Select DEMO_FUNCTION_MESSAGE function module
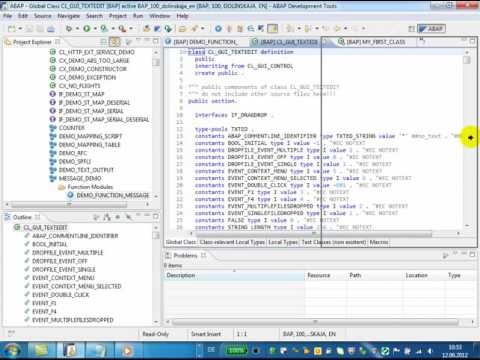This screenshot has height=360, width=480. (113, 195)
